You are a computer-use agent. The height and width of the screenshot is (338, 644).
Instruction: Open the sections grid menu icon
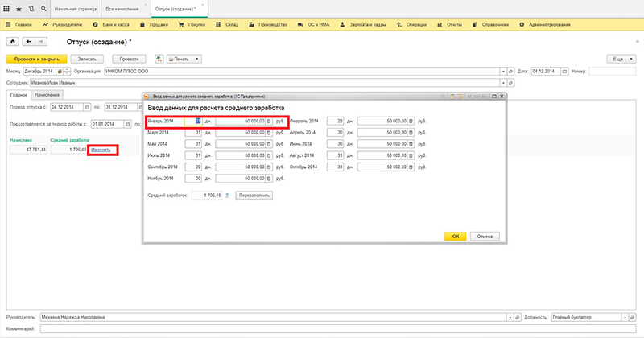point(6,9)
